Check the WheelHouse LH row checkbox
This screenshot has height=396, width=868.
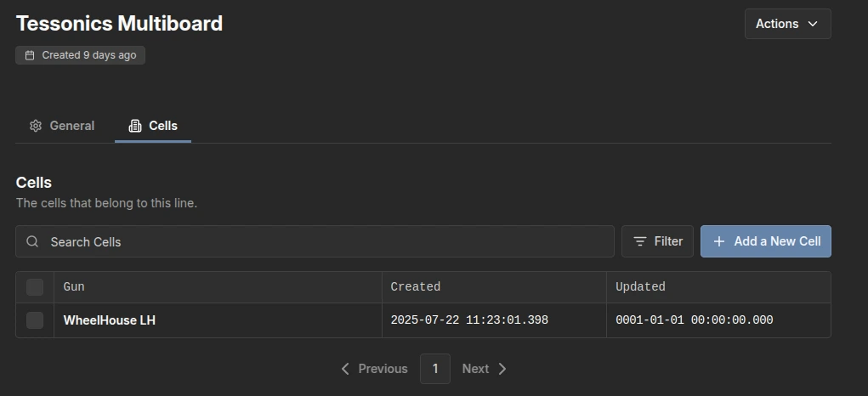[x=35, y=320]
